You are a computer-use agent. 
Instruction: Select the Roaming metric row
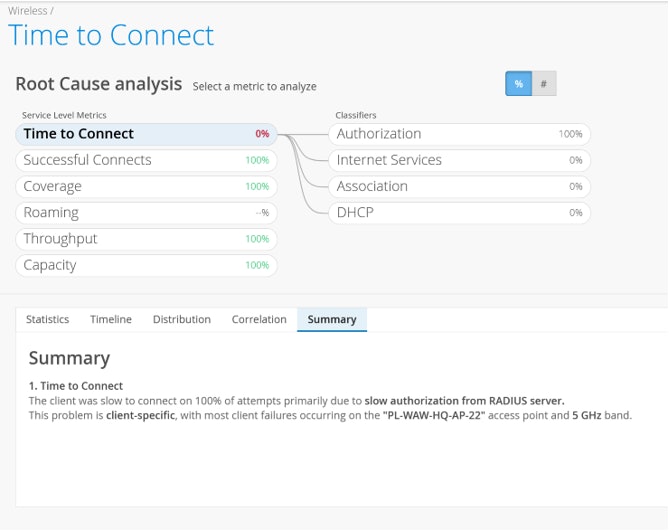(x=146, y=213)
